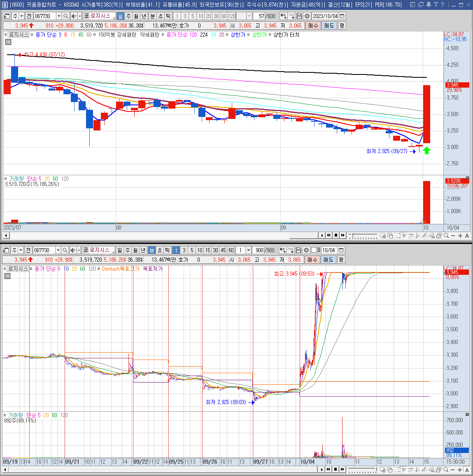Select weekly (주) period in top chart
Viewport: 473px width, 476px height.
click(128, 16)
